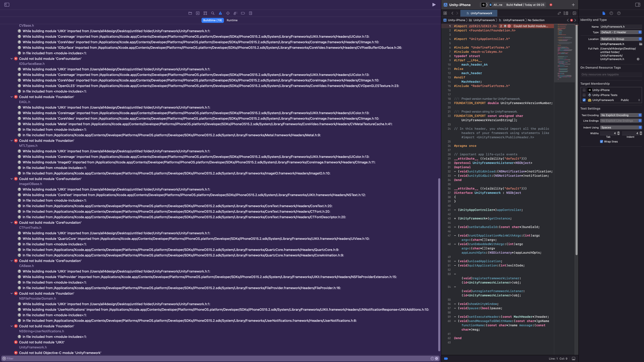This screenshot has height=362, width=644.
Task: Open the Text Encoding dropdown
Action: (621, 115)
